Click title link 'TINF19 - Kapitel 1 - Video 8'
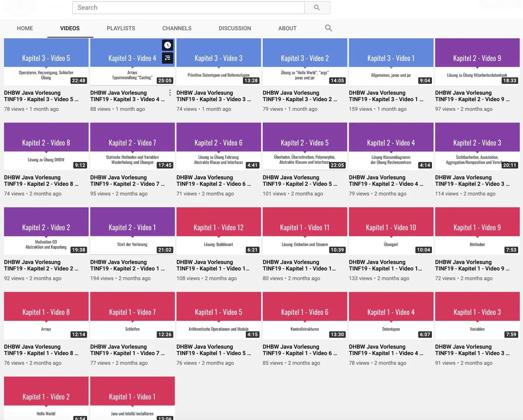The width and height of the screenshot is (523, 420). point(41,350)
